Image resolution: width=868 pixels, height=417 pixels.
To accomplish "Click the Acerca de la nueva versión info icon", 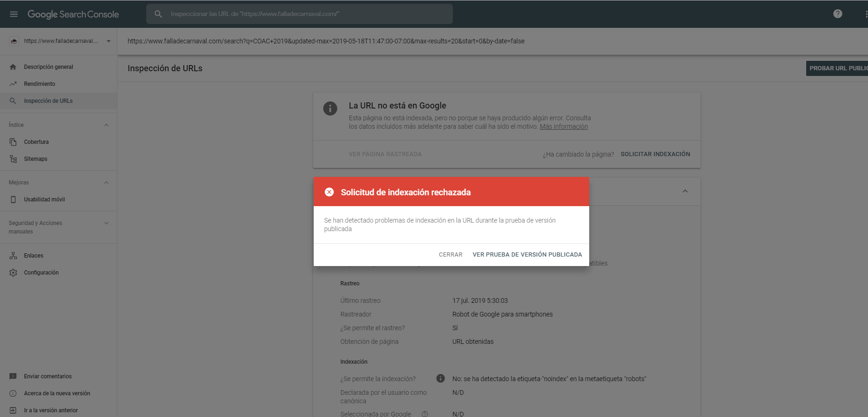I will 13,393.
